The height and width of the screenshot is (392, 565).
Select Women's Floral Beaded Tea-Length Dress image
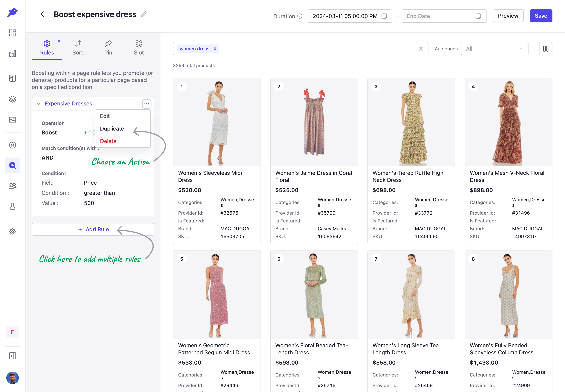click(314, 295)
